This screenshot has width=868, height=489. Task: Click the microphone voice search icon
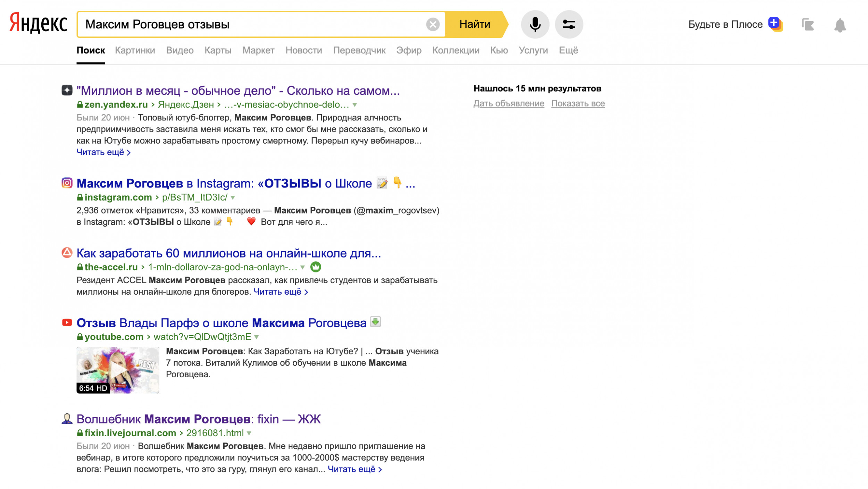tap(535, 24)
